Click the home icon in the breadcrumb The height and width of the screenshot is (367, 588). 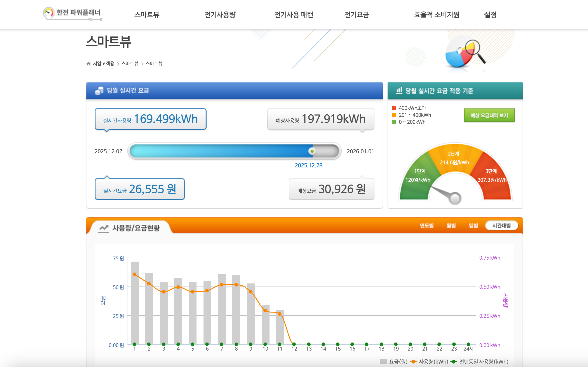click(88, 64)
